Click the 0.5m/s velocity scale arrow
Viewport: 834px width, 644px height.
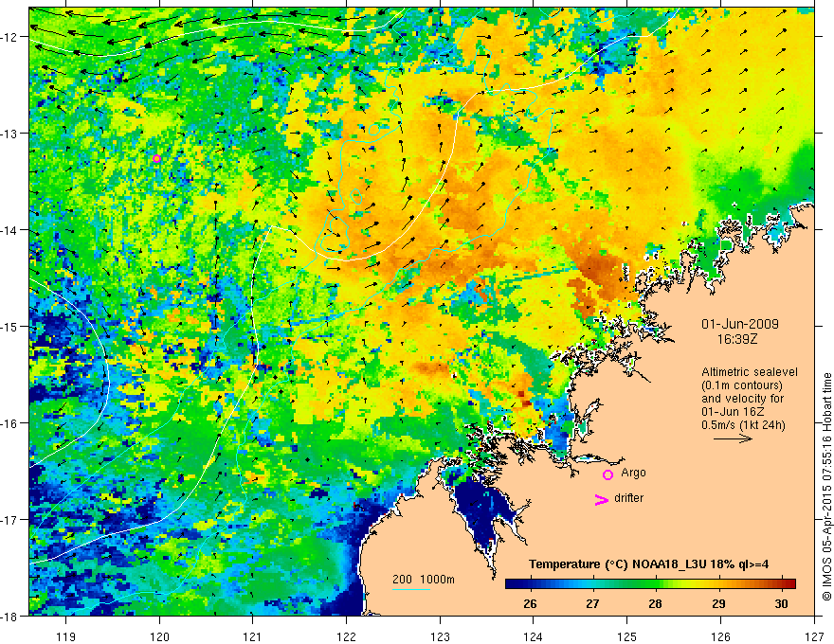pyautogui.click(x=733, y=438)
